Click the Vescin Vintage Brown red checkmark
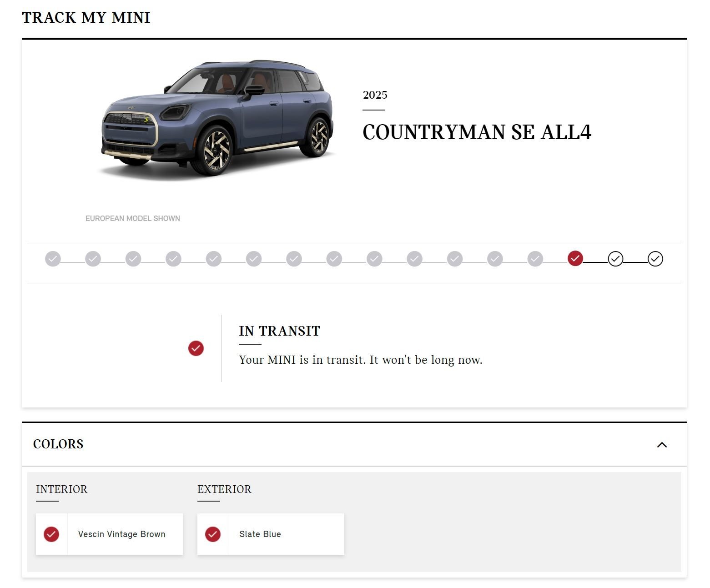Image resolution: width=710 pixels, height=588 pixels. pyautogui.click(x=51, y=534)
